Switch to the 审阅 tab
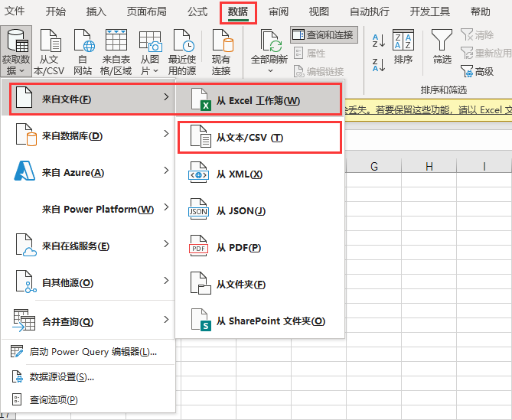This screenshot has width=512, height=420. (x=279, y=11)
